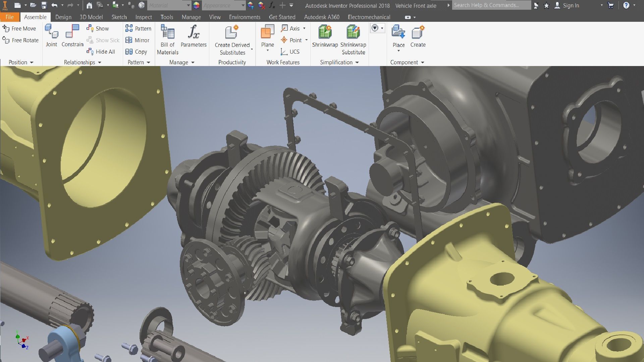Click the UCS work feature icon
Screen dimensions: 644x362
click(x=284, y=52)
